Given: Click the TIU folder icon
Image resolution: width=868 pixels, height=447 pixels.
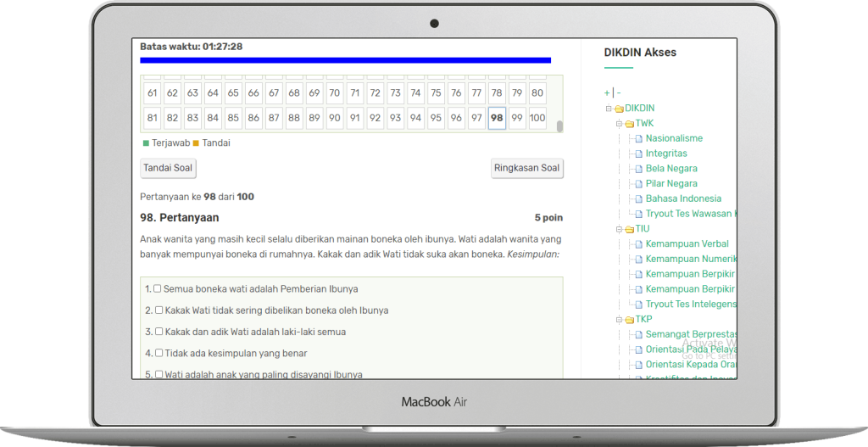Looking at the screenshot, I should [630, 229].
